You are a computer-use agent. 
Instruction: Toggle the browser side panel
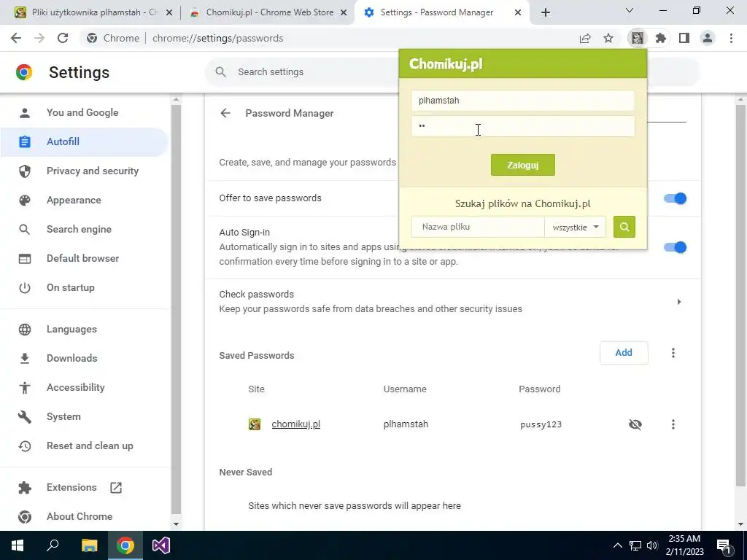(x=684, y=38)
